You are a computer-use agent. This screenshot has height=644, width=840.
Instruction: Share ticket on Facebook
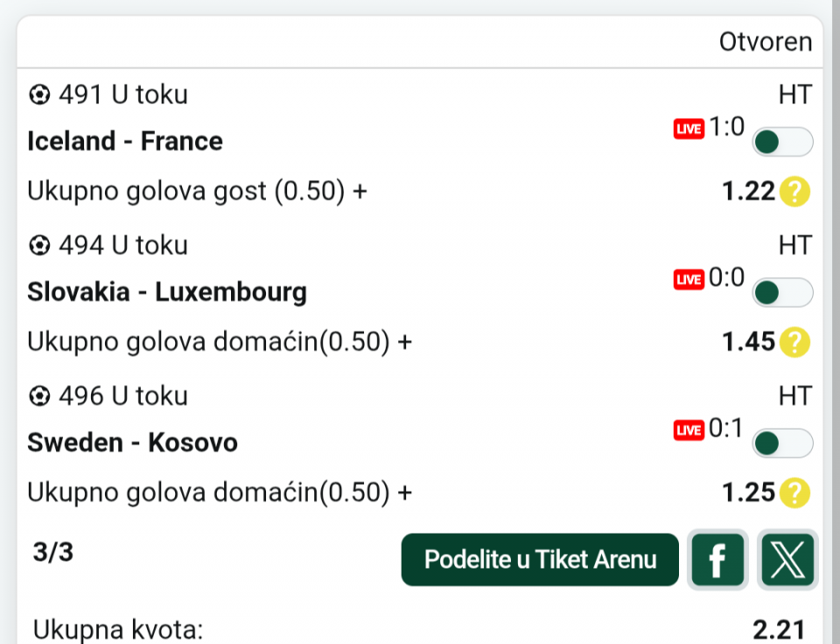[717, 560]
